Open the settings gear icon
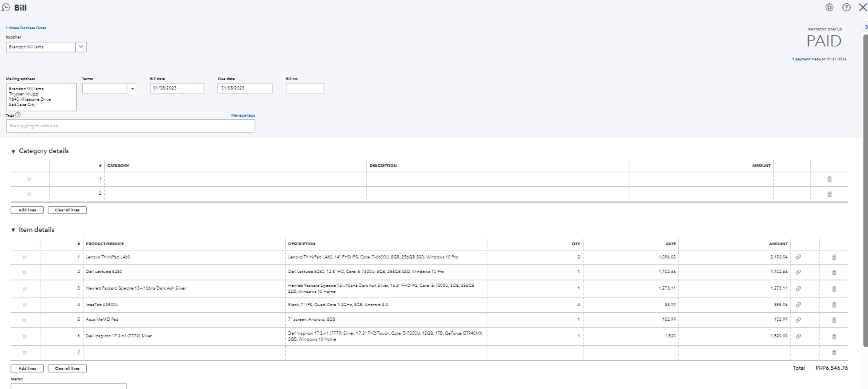The image size is (868, 389). (829, 7)
